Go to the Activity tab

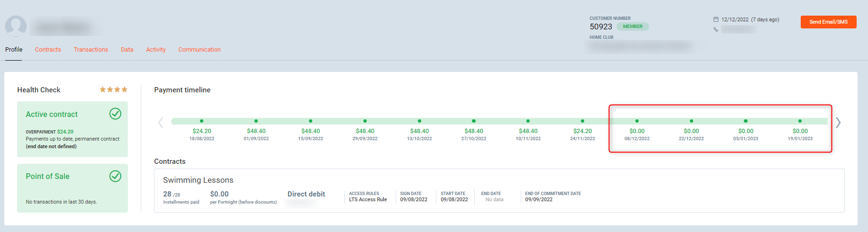click(x=156, y=50)
